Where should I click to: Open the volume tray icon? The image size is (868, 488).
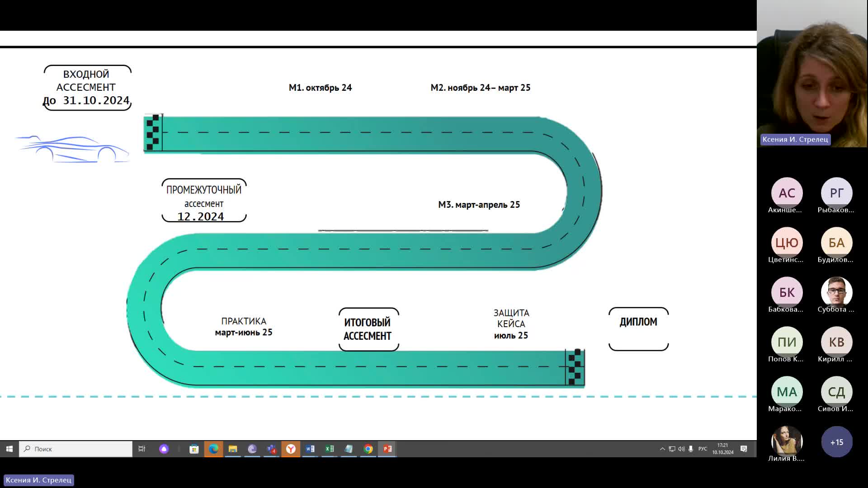[681, 449]
